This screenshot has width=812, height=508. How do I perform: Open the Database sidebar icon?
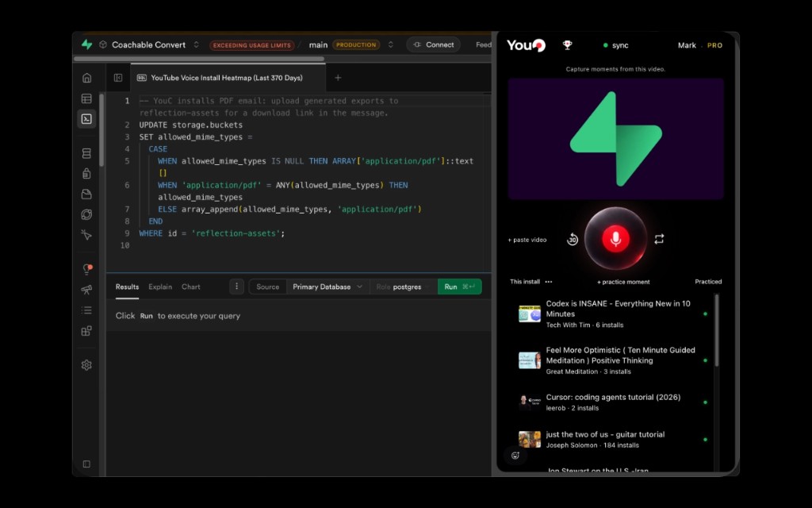86,153
